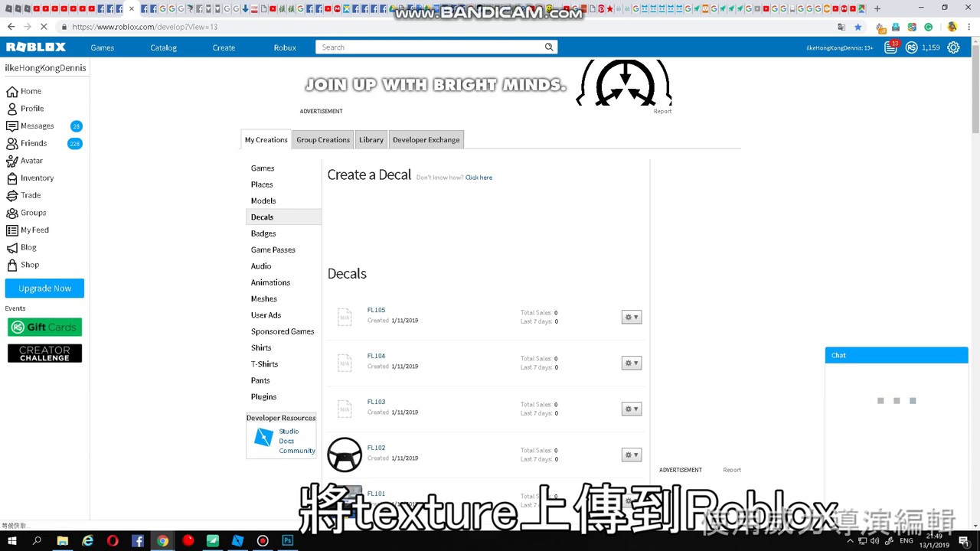The height and width of the screenshot is (551, 980).
Task: Click the Gift Cards banner button
Action: coord(44,328)
